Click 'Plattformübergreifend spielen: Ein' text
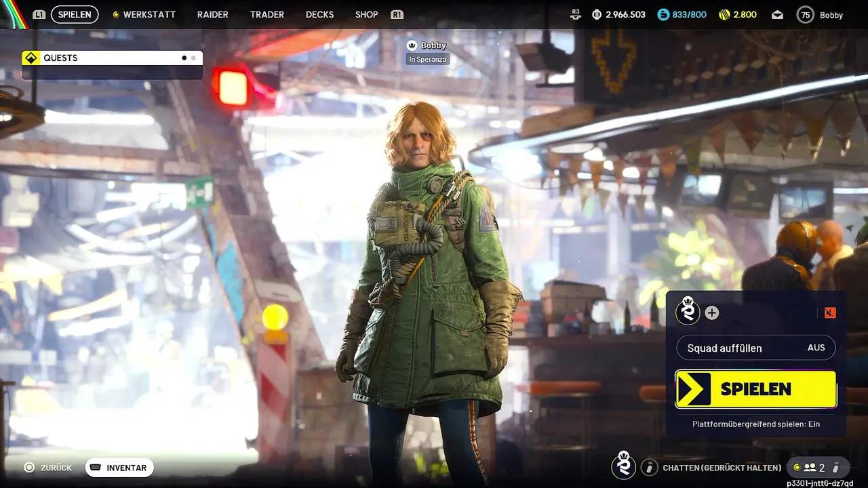The height and width of the screenshot is (488, 868). coord(756,424)
